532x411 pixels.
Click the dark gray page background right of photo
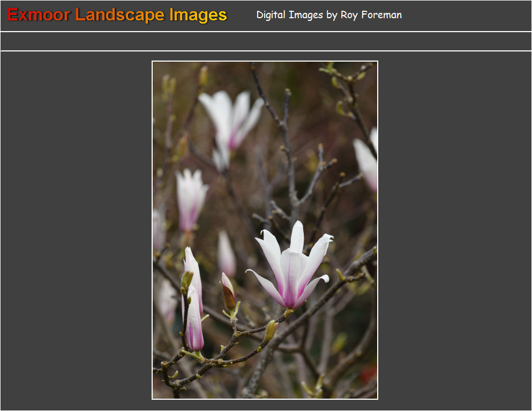(454, 230)
